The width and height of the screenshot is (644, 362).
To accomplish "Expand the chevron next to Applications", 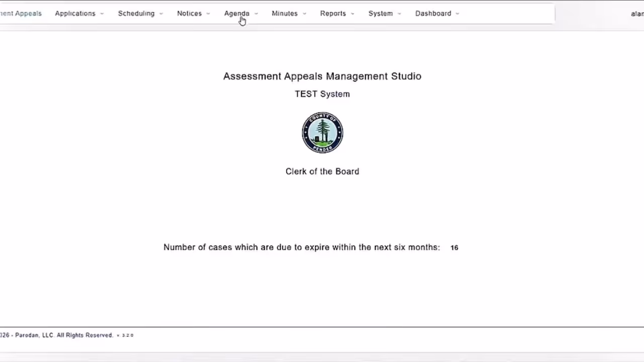I will coord(102,14).
